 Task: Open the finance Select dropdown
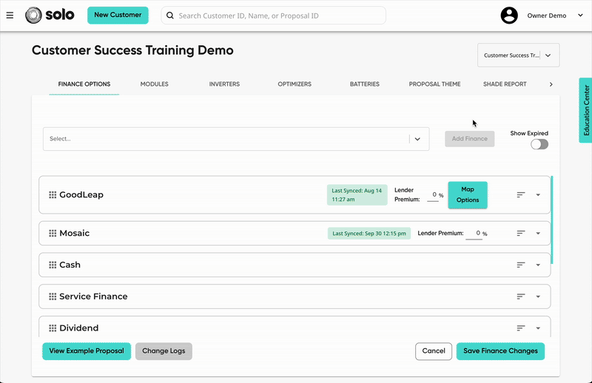[236, 139]
